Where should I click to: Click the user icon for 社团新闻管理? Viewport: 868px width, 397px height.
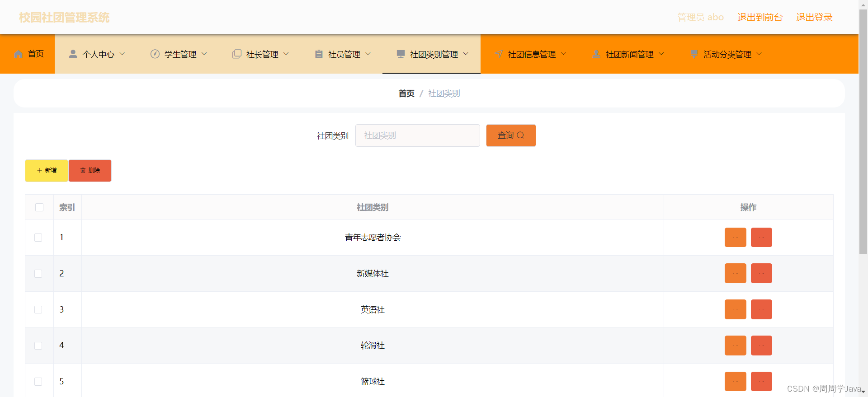pos(596,54)
